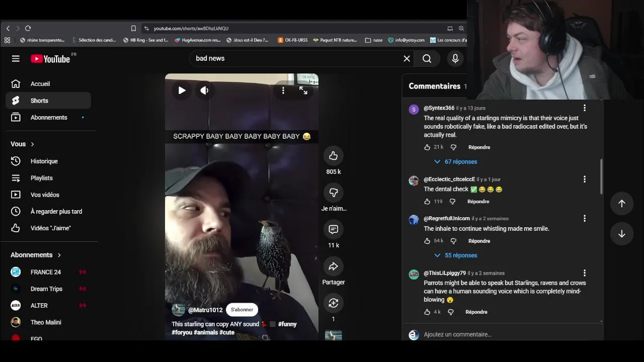Like the @ThisLiLpiggy79 comment
644x362 pixels.
tap(427, 312)
